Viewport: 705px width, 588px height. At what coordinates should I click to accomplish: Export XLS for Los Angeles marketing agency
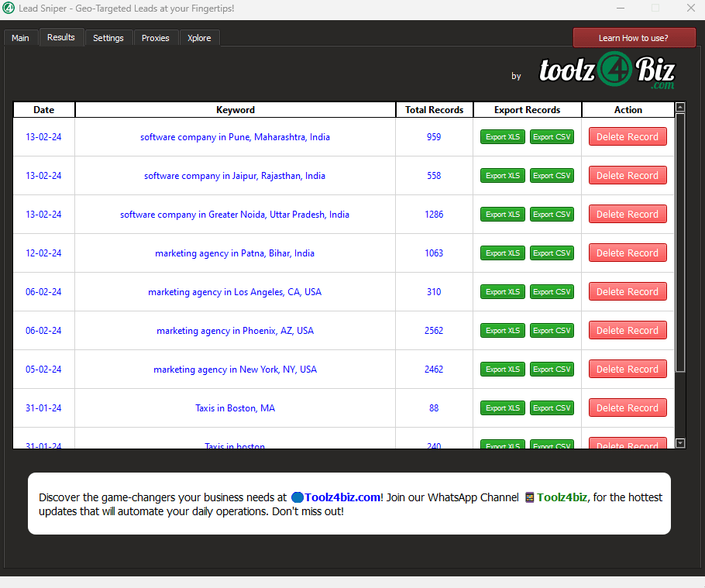coord(502,292)
